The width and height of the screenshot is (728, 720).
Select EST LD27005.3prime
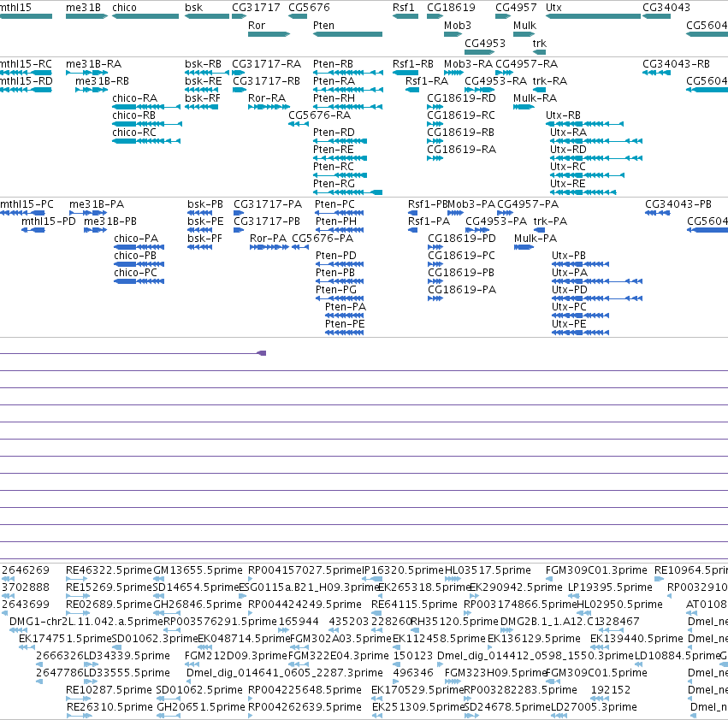(x=594, y=707)
